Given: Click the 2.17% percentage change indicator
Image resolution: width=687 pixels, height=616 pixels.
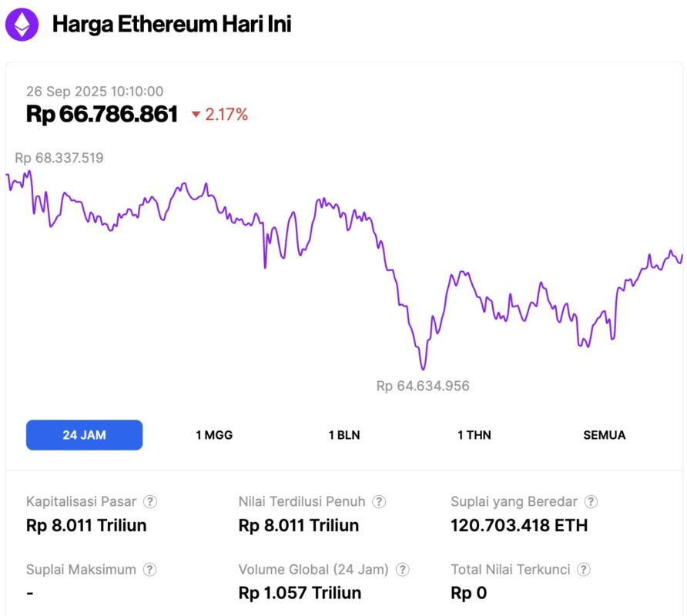Looking at the screenshot, I should pyautogui.click(x=226, y=115).
